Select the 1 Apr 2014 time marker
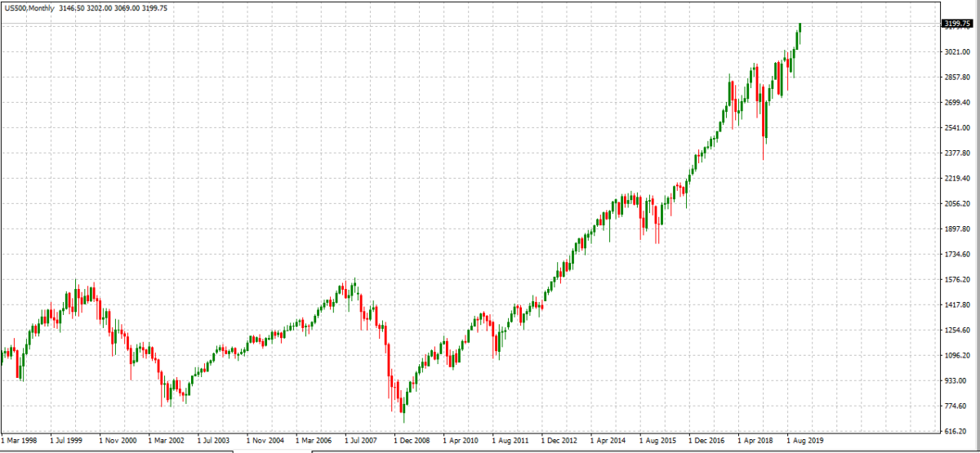Viewport: 980px width, 453px height. click(x=608, y=438)
